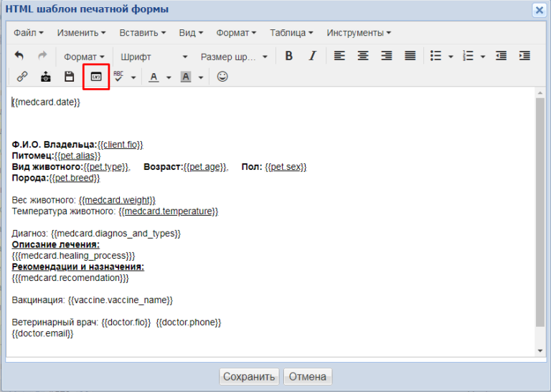Open text color picker arrow
The height and width of the screenshot is (392, 551).
point(169,77)
